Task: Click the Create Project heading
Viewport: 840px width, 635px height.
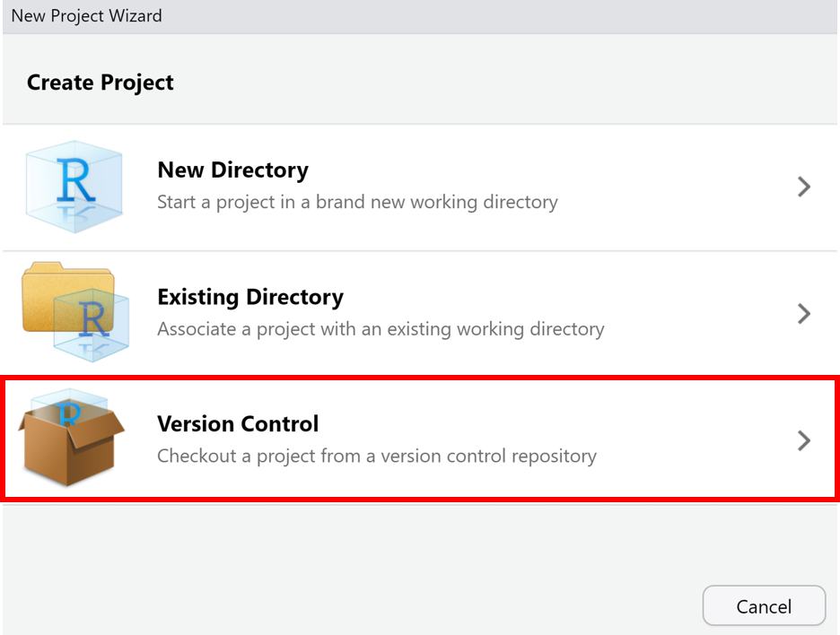Action: (x=101, y=83)
